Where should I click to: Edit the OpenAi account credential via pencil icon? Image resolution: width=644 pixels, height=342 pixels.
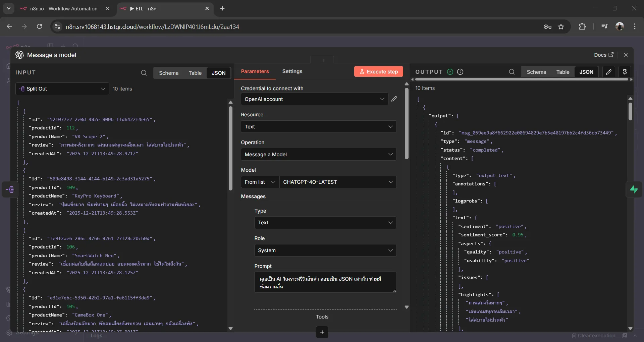394,99
